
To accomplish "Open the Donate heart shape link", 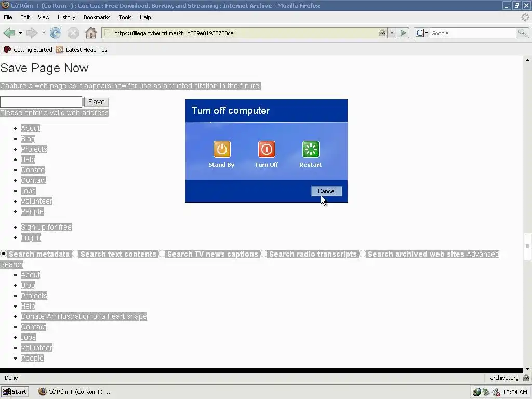I will 84,316.
